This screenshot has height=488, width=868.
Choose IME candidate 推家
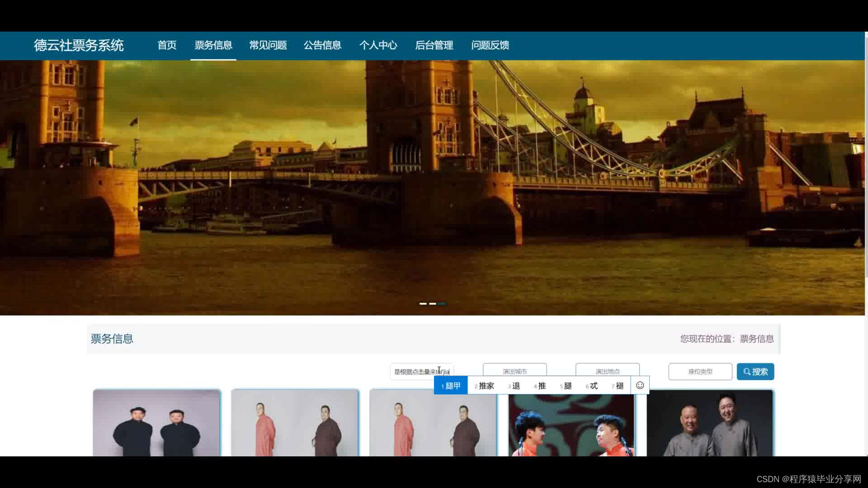click(484, 385)
